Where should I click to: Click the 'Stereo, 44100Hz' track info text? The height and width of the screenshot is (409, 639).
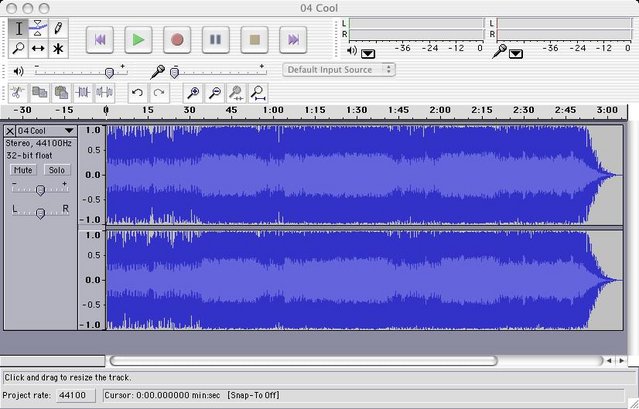click(39, 143)
